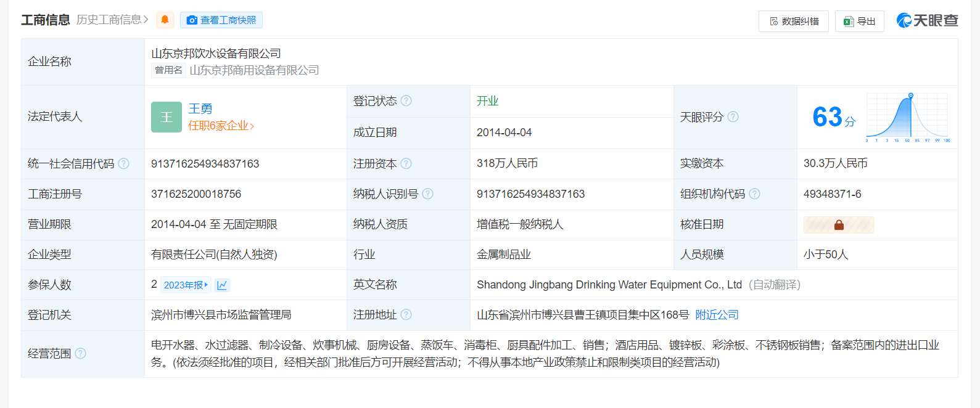The height and width of the screenshot is (408, 980).
Task: Click the help icon next to 登记状态
Action: (406, 100)
